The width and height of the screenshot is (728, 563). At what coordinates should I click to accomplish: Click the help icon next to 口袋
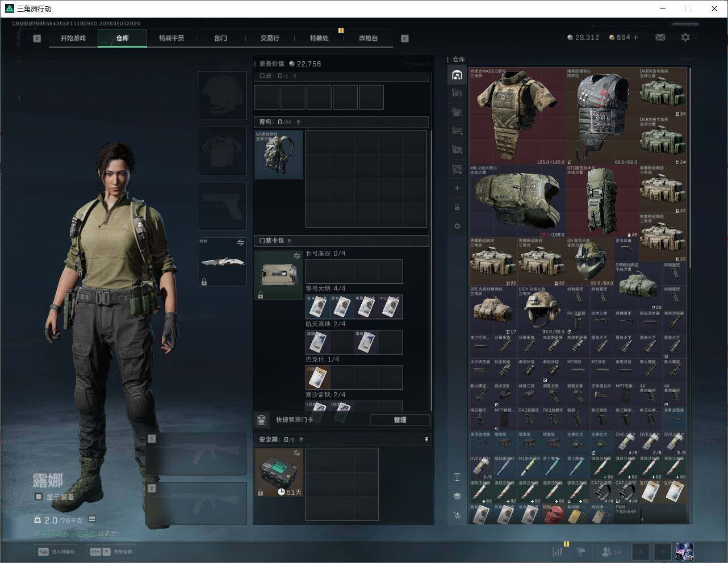(295, 76)
